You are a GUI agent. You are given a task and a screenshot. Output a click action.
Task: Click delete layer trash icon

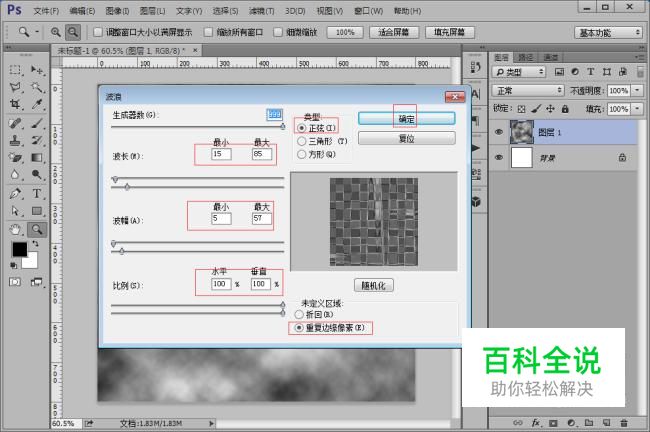tap(623, 423)
